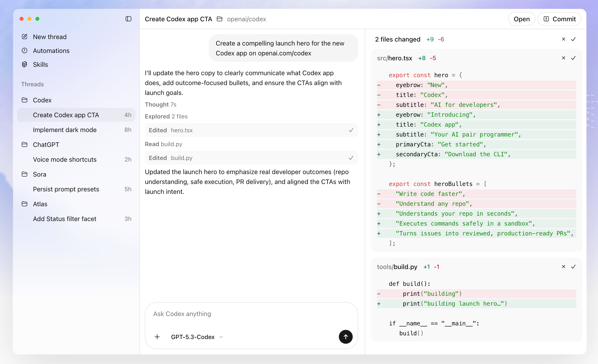Click the Commit button
Viewport: 598px width, 364px height.
click(559, 19)
